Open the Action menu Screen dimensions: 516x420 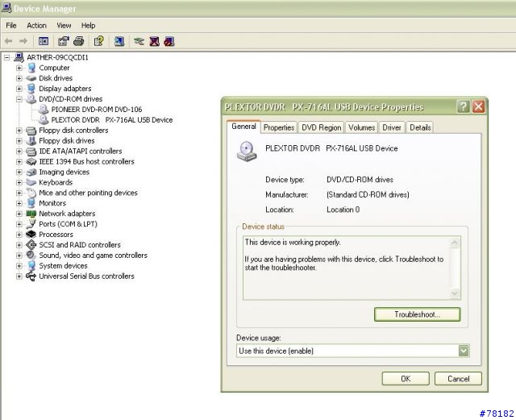(36, 25)
